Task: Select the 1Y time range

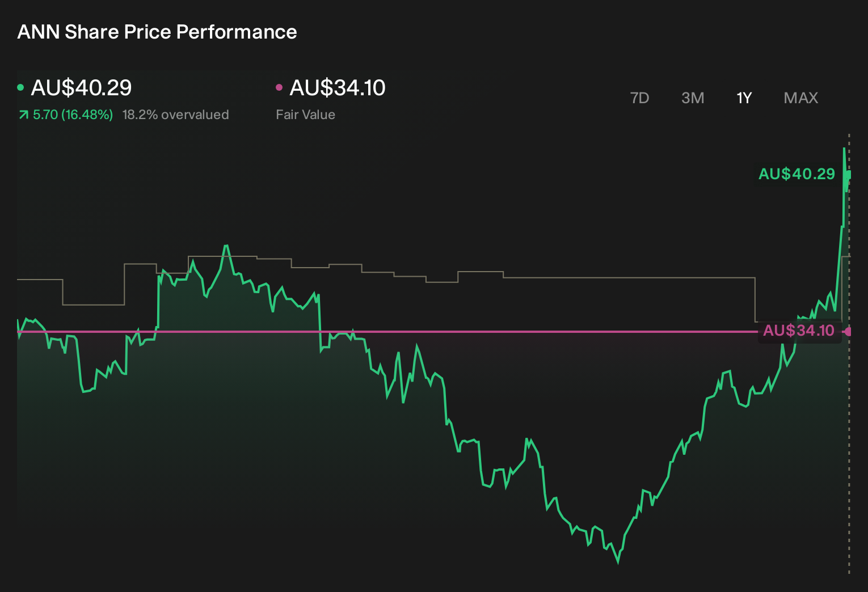Action: (744, 98)
